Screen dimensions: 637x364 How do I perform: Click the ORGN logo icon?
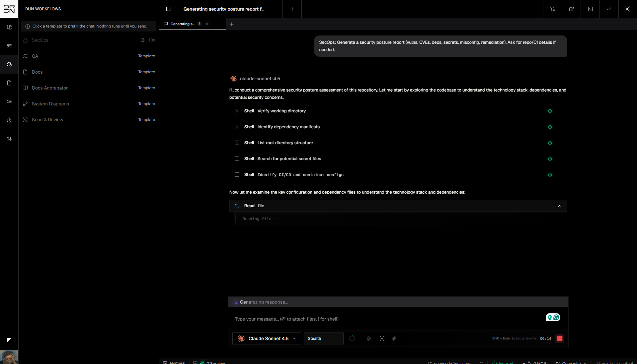[9, 9]
